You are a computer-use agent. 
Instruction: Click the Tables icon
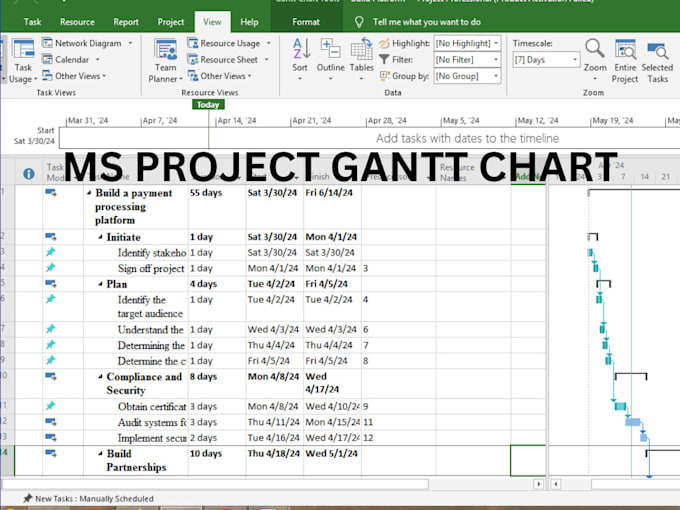coord(362,49)
